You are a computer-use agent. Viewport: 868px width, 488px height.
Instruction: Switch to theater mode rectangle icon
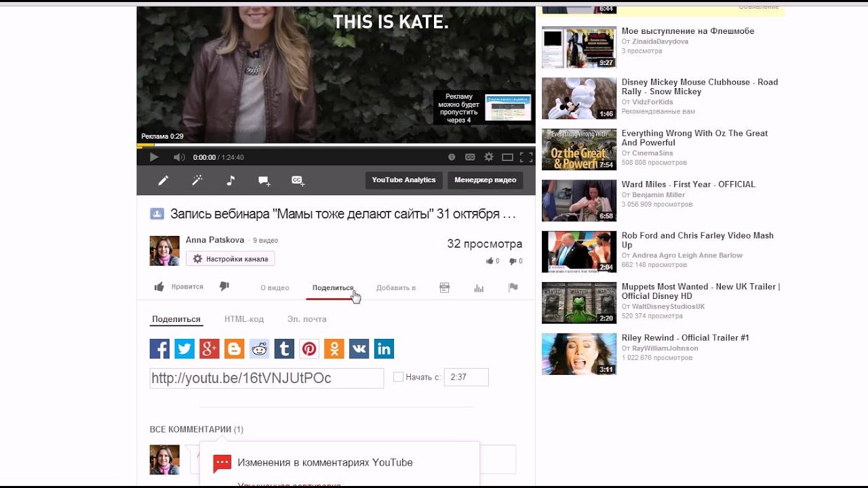pos(507,157)
